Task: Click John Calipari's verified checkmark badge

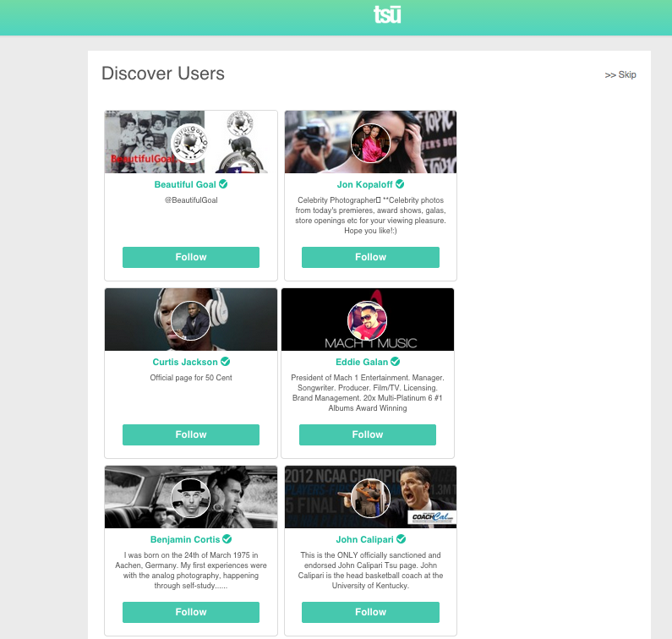Action: (402, 538)
